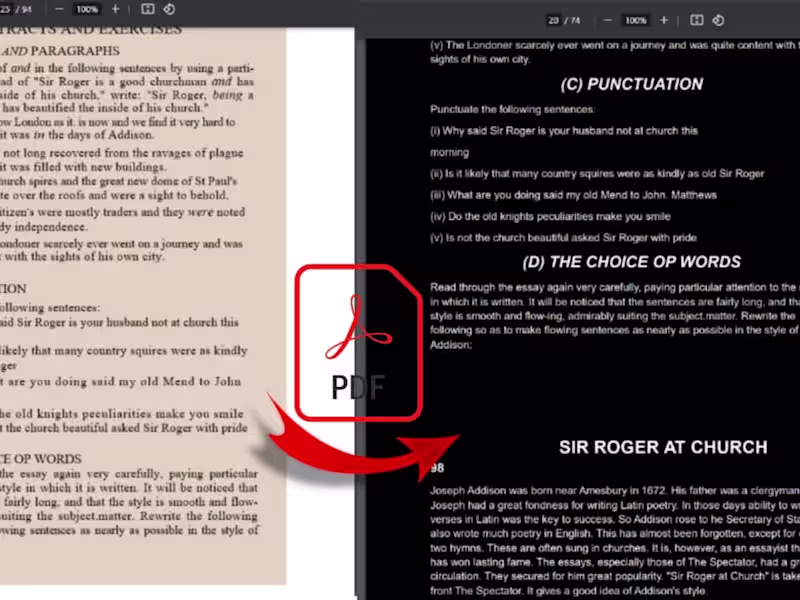Click the 100% zoom field in right viewer

(636, 20)
